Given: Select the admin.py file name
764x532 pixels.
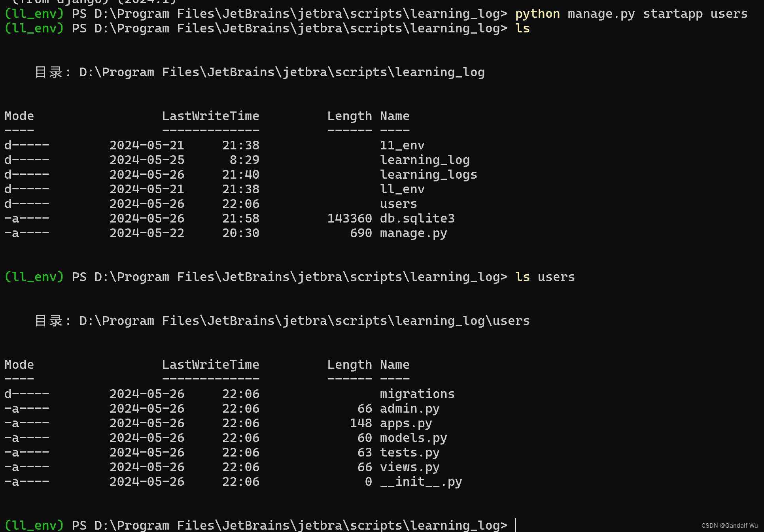Looking at the screenshot, I should pyautogui.click(x=410, y=408).
